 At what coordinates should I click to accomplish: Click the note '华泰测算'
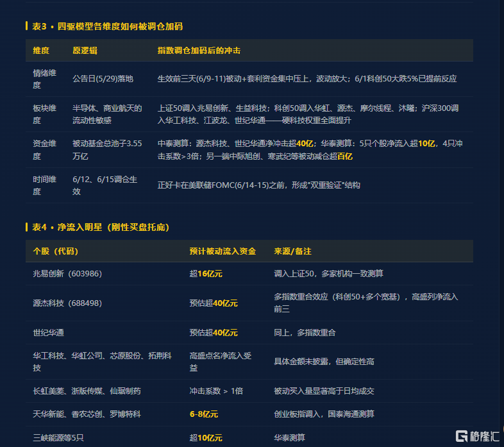point(289,437)
